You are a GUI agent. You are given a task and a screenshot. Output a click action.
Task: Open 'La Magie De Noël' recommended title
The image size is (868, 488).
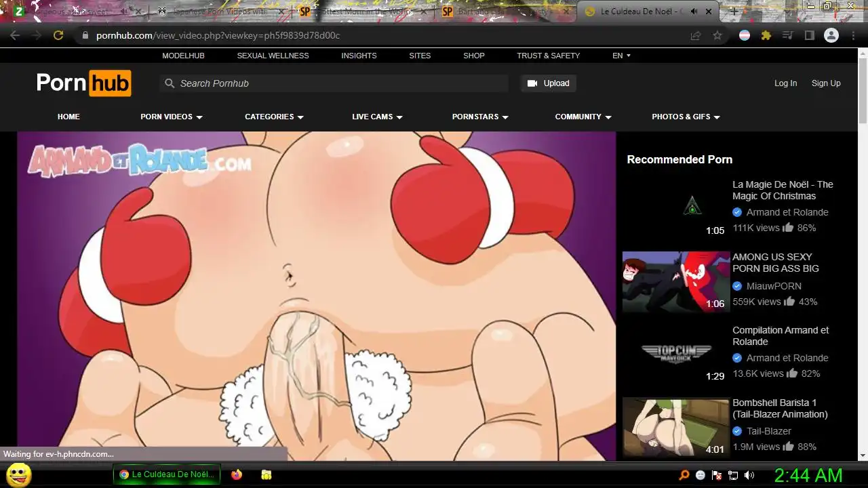pos(783,190)
